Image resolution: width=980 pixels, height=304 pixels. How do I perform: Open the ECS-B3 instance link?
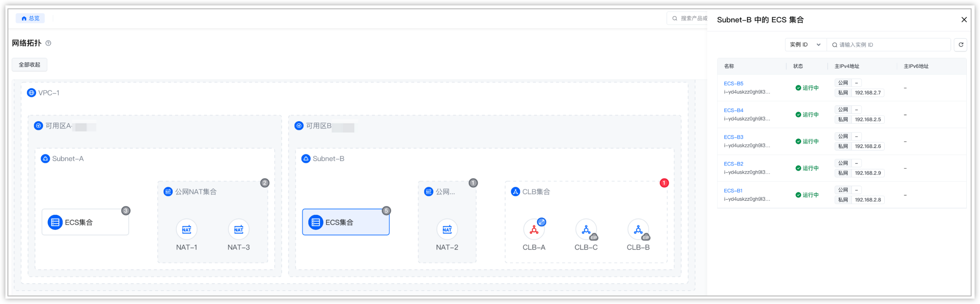(733, 137)
